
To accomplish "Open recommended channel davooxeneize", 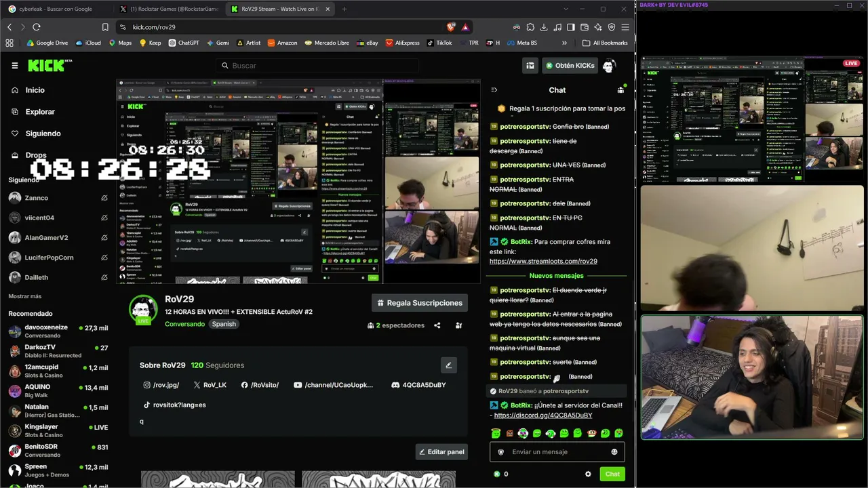I will (x=58, y=331).
